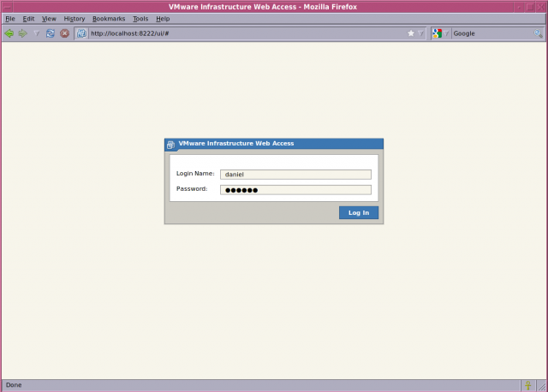Open the Help menu
This screenshot has width=548, height=392.
coord(163,19)
